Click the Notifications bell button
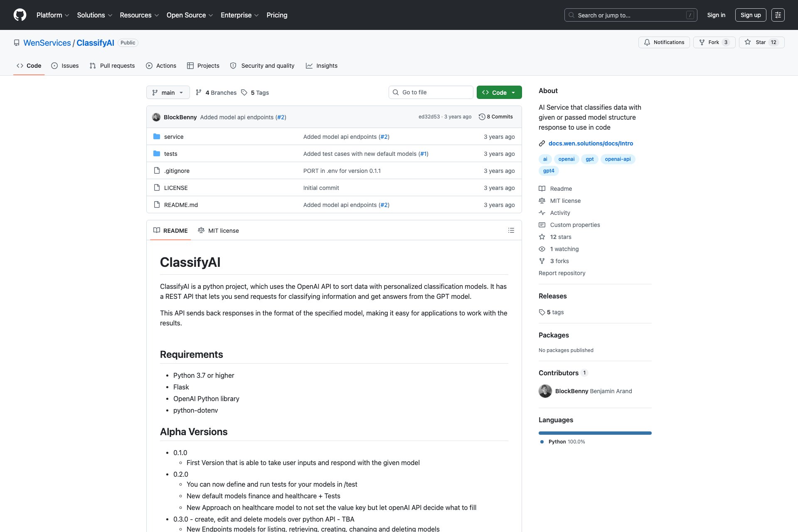798x532 pixels. click(664, 42)
